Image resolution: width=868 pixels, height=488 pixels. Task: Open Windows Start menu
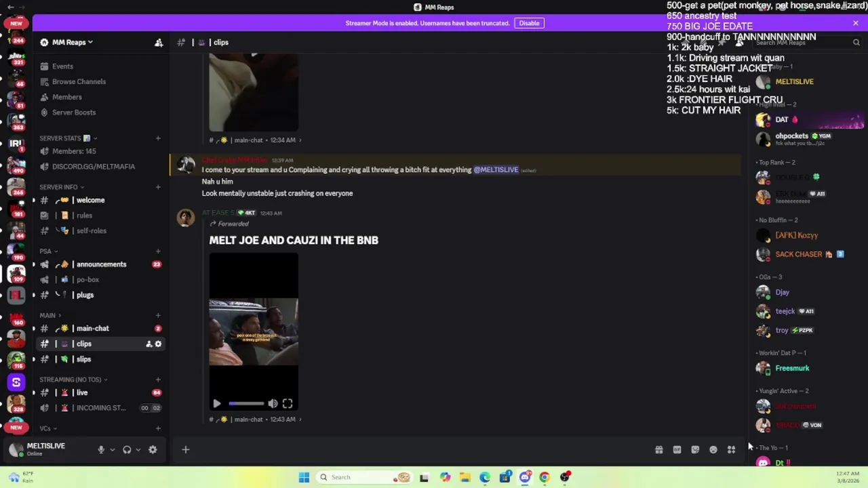tap(304, 477)
